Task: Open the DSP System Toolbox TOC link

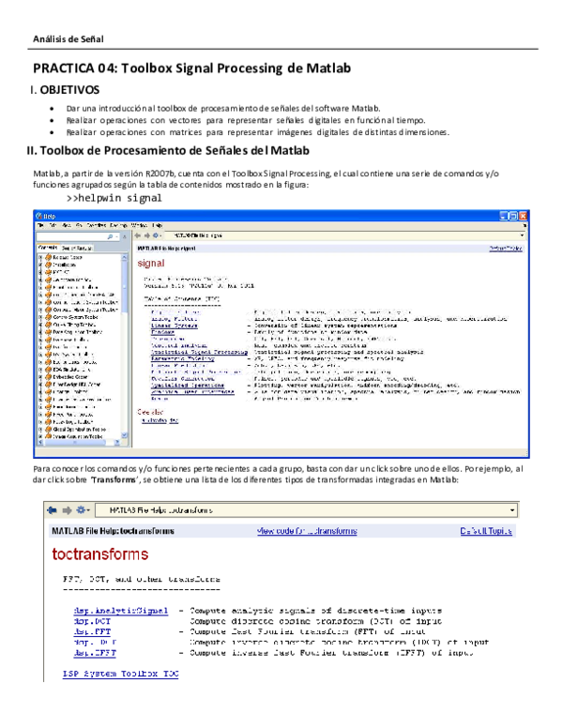Action: point(121,674)
